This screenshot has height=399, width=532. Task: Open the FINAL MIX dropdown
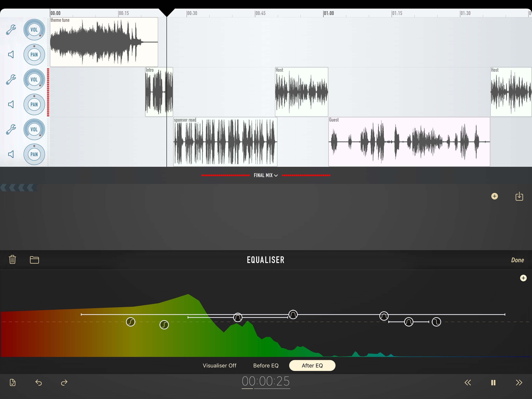pyautogui.click(x=266, y=175)
